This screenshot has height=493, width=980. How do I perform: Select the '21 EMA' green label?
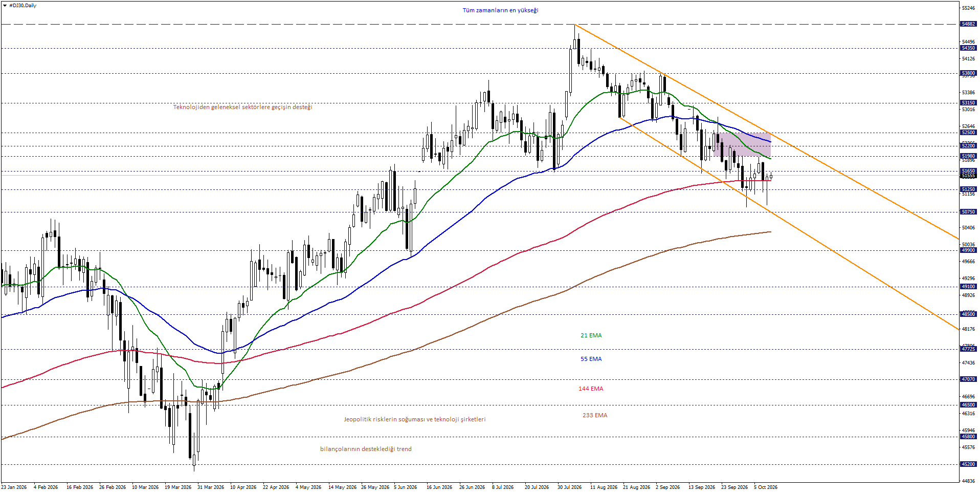click(x=591, y=335)
